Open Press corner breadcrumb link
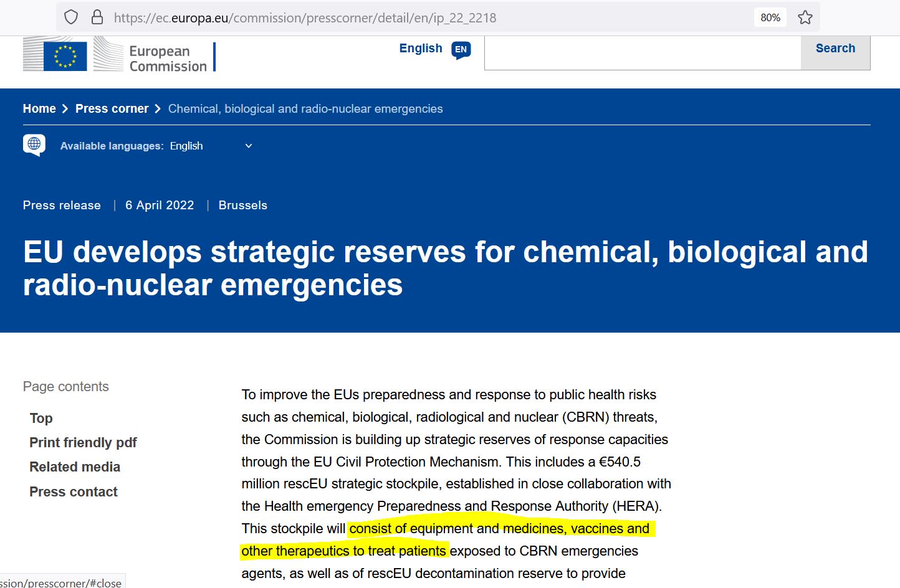This screenshot has height=588, width=900. click(112, 109)
